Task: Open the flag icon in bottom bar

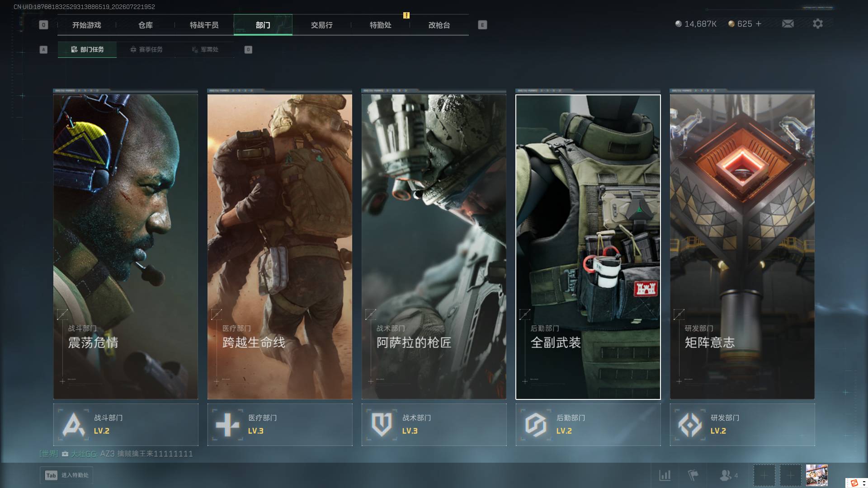Action: [x=693, y=475]
